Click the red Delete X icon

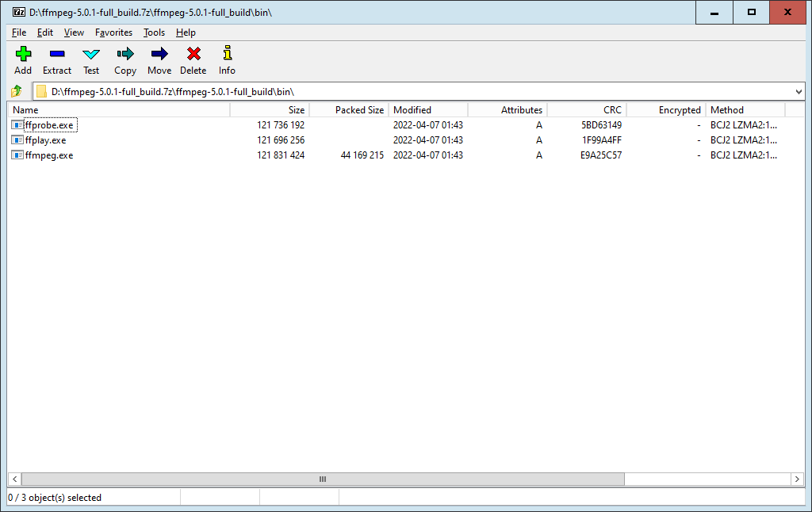[193, 54]
